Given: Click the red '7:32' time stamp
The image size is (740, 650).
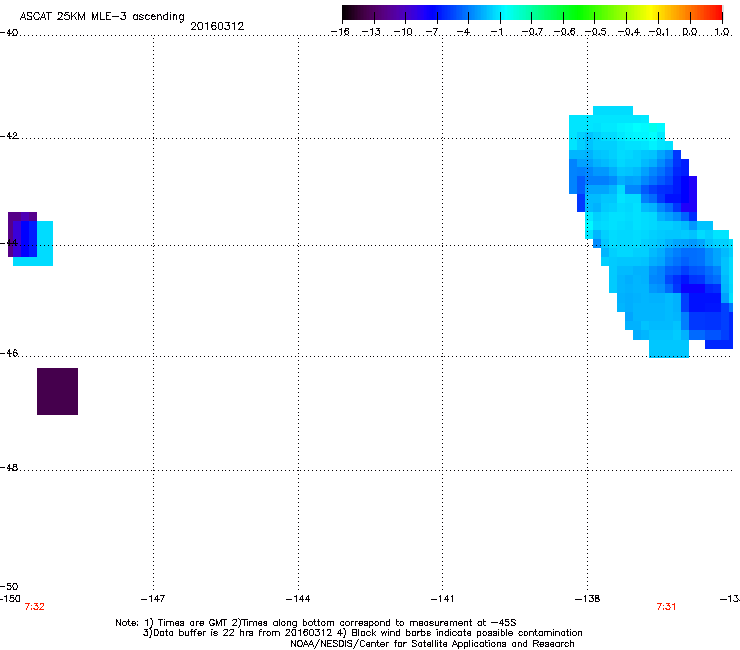Looking at the screenshot, I should coord(34,607).
